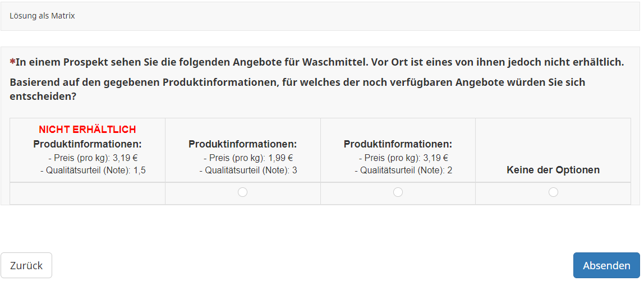This screenshot has height=281, width=644.
Task: Click the 'Qualitätsurteil (Note): 1,5' text
Action: coord(93,171)
